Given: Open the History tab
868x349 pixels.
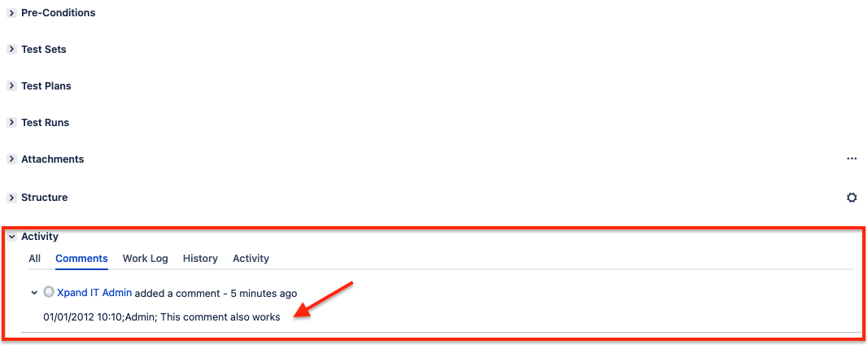Looking at the screenshot, I should coord(200,258).
